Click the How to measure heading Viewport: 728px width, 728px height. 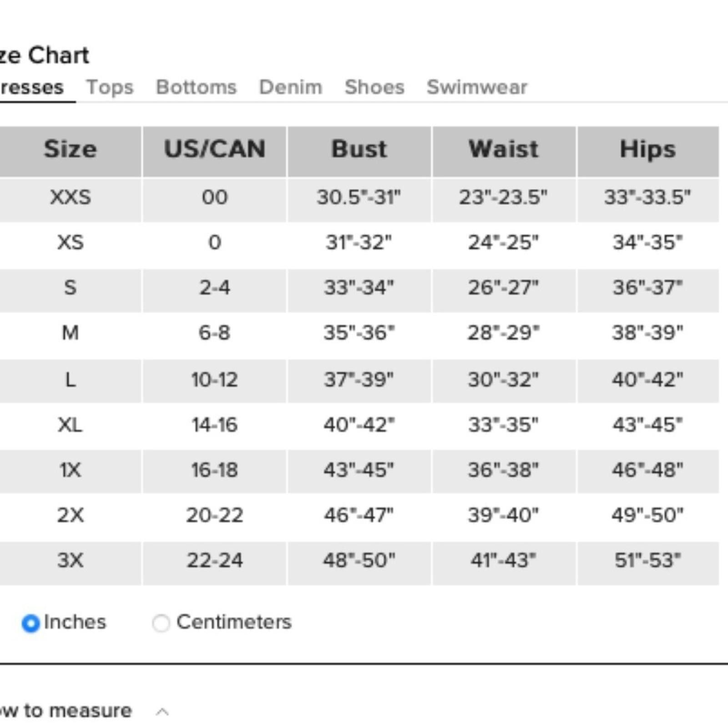coord(66,710)
